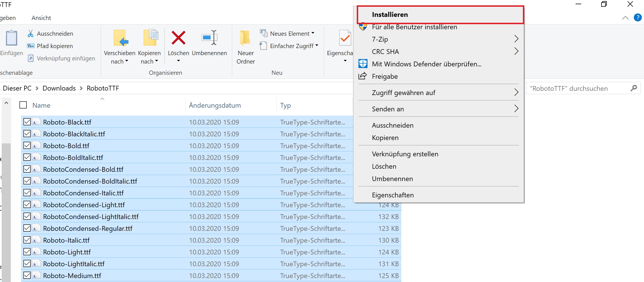Uncheck the RobotoCondensed-Light.ttf checkbox
The image size is (644, 282).
point(27,204)
